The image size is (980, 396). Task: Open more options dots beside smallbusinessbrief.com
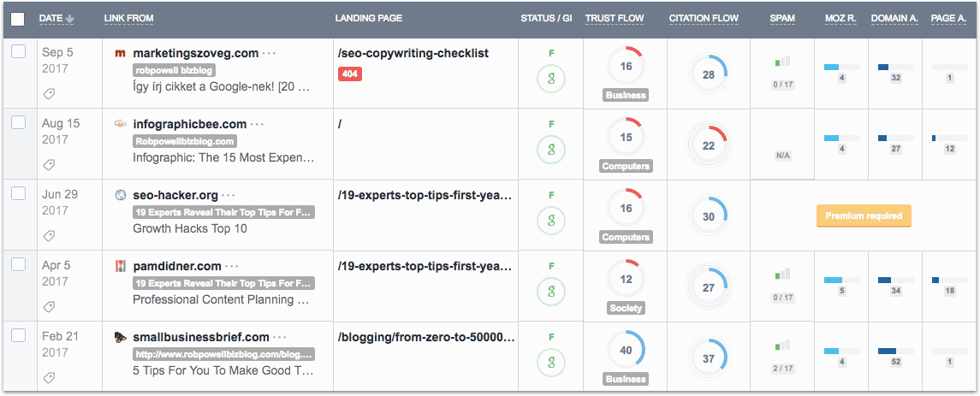[x=280, y=337]
